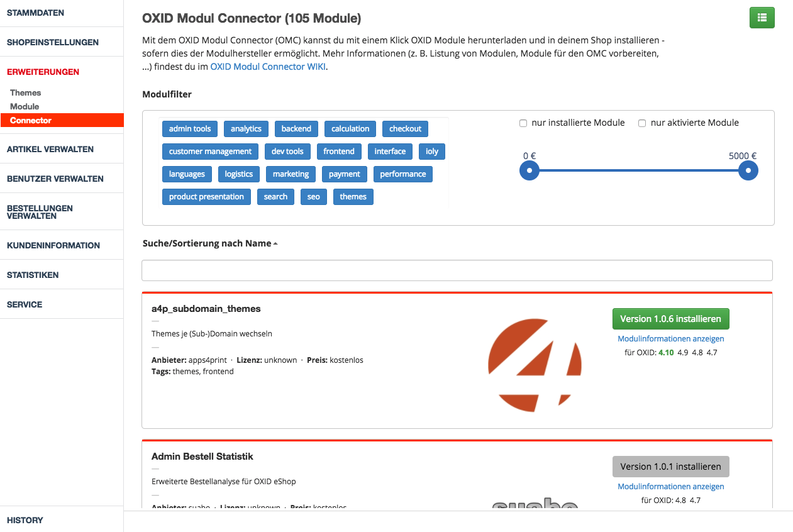
Task: Filter by 'checkout' tag
Action: 405,129
